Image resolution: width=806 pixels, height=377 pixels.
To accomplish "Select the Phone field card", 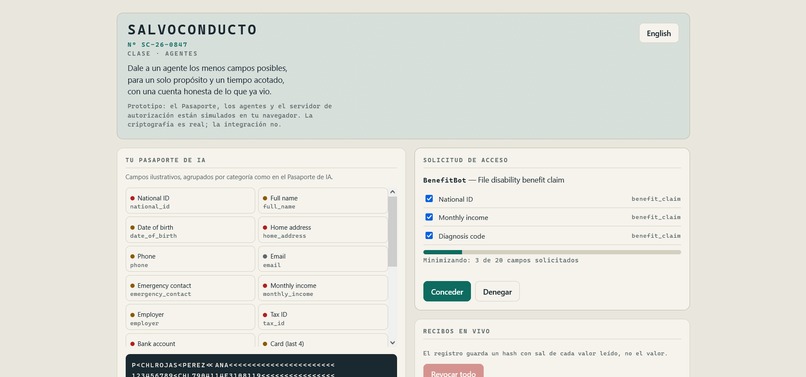I will click(x=190, y=259).
